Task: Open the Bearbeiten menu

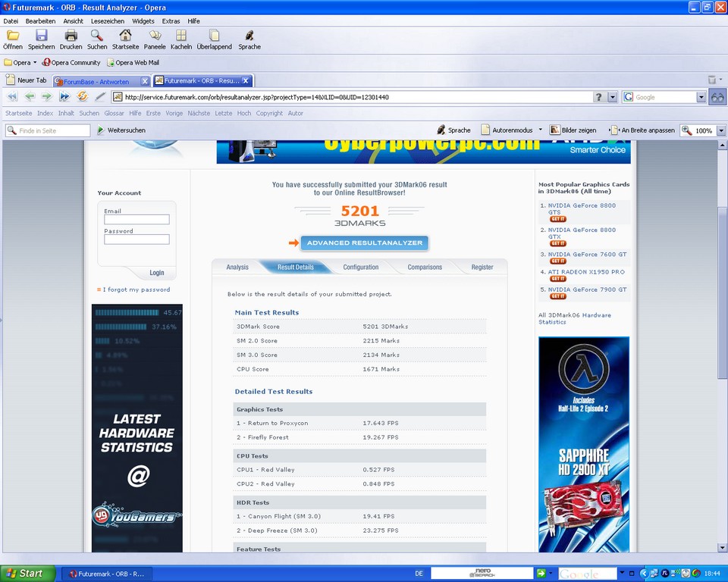Action: (x=40, y=21)
